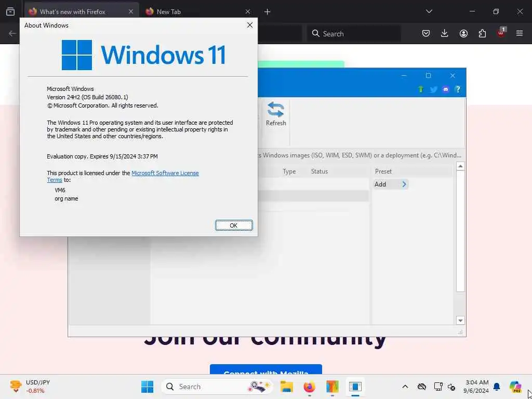This screenshot has height=399, width=532.
Task: Click "Version 24H2 (OS Build 26080.1)" text
Action: point(87,97)
